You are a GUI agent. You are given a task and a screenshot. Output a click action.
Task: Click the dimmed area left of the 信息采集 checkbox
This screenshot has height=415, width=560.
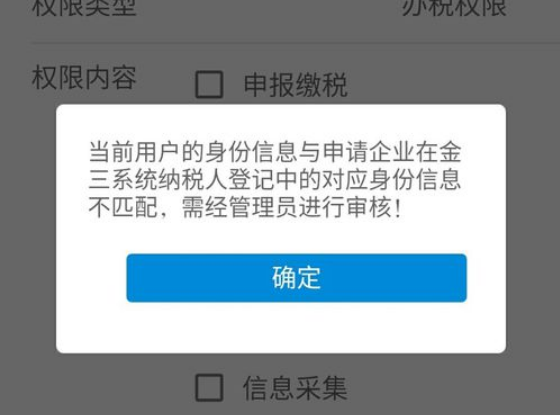[98, 388]
